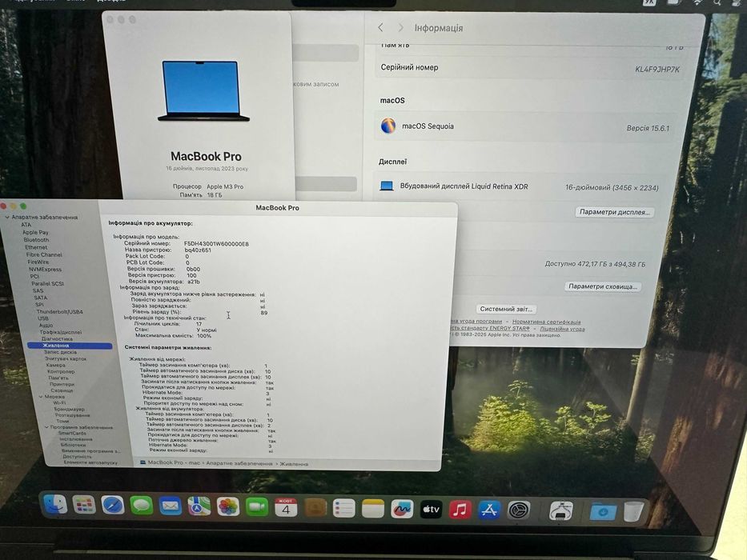Open App Store from the Dock
Image resolution: width=747 pixels, height=560 pixels.
coord(489,510)
